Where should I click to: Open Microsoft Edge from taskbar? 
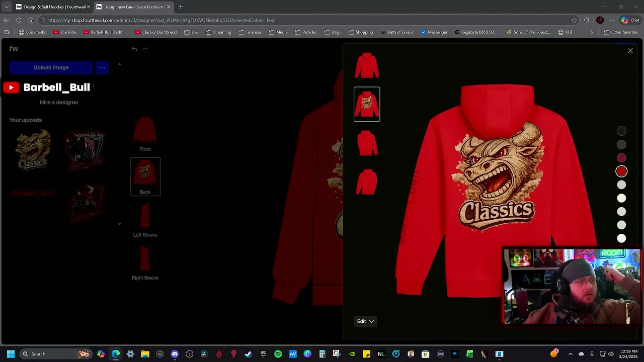pyautogui.click(x=116, y=354)
